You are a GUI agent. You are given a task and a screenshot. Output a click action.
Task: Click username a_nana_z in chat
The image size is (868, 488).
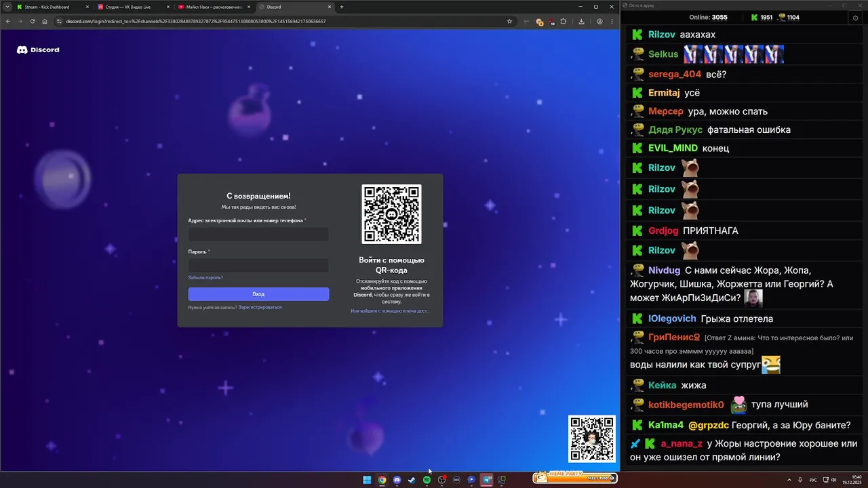pos(682,444)
